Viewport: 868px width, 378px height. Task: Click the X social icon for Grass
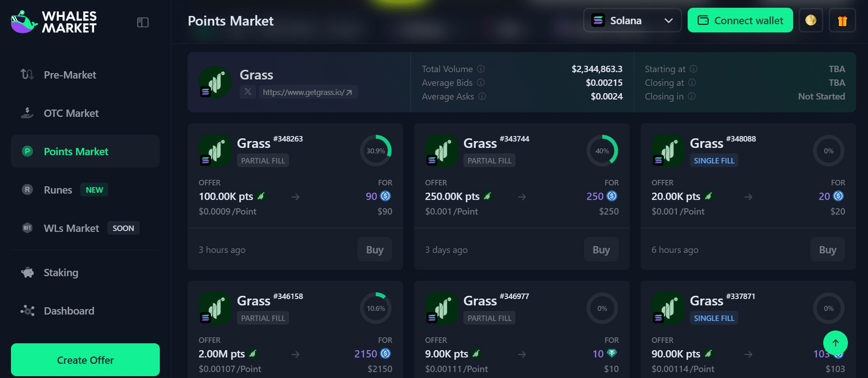248,92
